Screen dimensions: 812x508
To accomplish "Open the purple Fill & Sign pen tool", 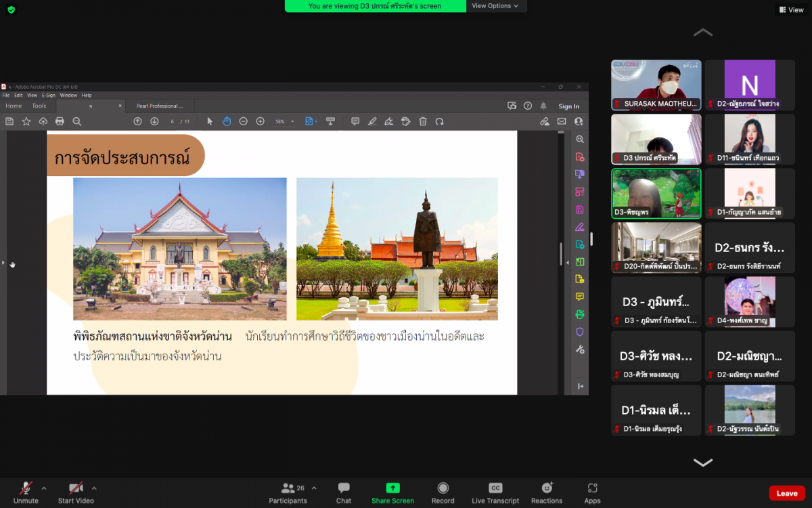I will click(x=580, y=227).
